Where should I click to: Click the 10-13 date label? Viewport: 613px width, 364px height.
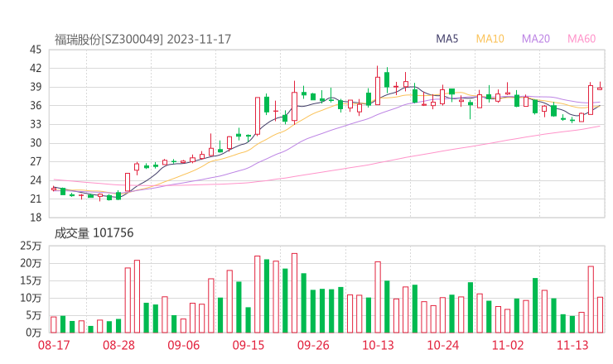point(378,345)
